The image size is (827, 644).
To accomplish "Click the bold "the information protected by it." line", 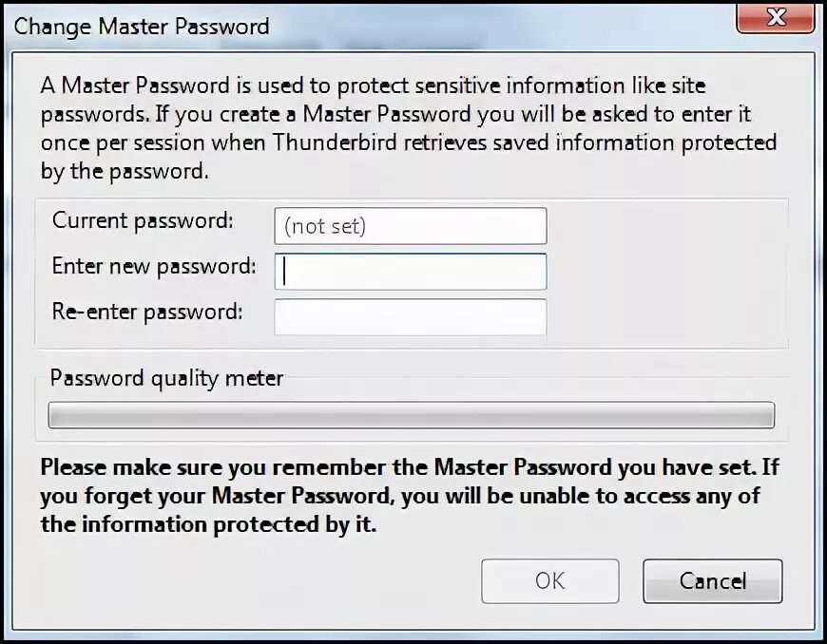I will [x=208, y=525].
